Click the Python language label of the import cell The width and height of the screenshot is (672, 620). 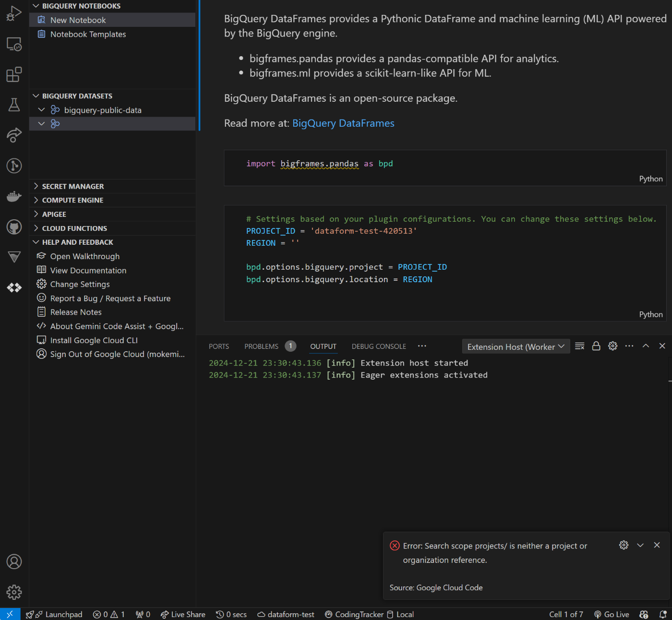(651, 179)
